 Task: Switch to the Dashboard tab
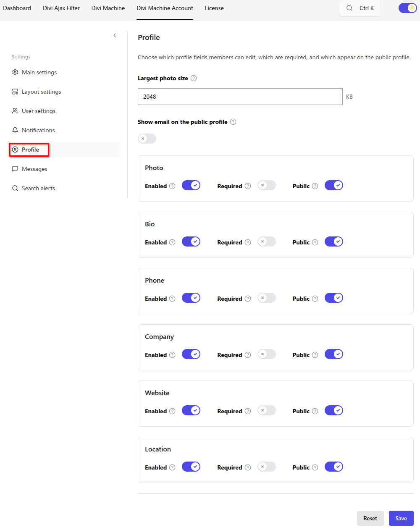[17, 8]
